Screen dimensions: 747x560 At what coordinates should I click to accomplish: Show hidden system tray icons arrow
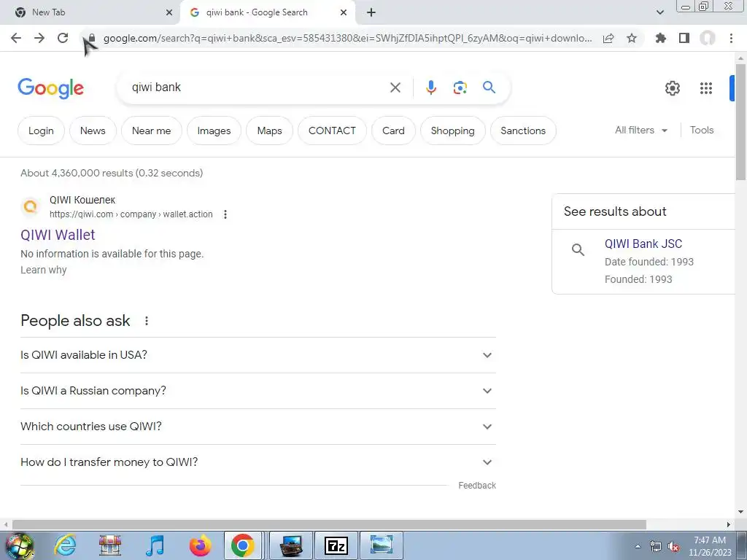(638, 546)
